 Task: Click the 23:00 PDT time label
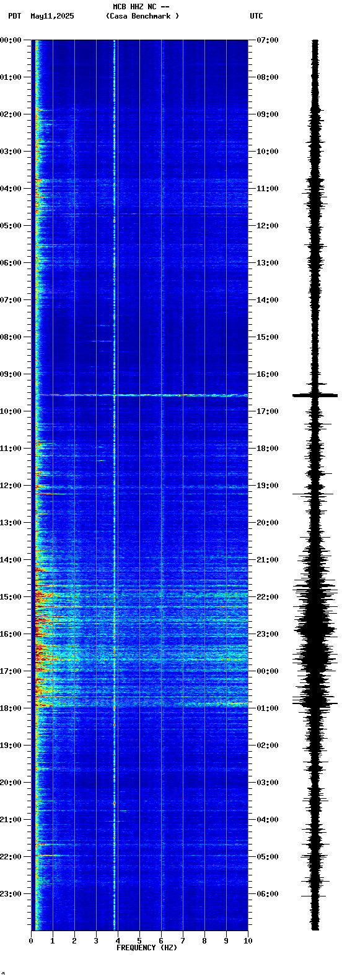(x=11, y=894)
